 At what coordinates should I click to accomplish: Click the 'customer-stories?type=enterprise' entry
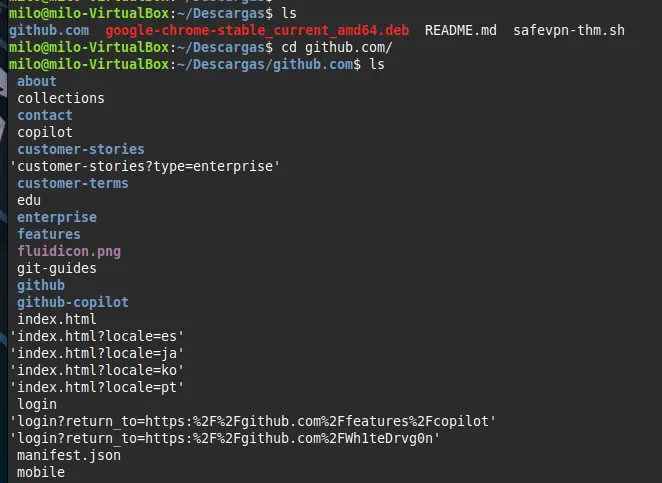point(145,166)
